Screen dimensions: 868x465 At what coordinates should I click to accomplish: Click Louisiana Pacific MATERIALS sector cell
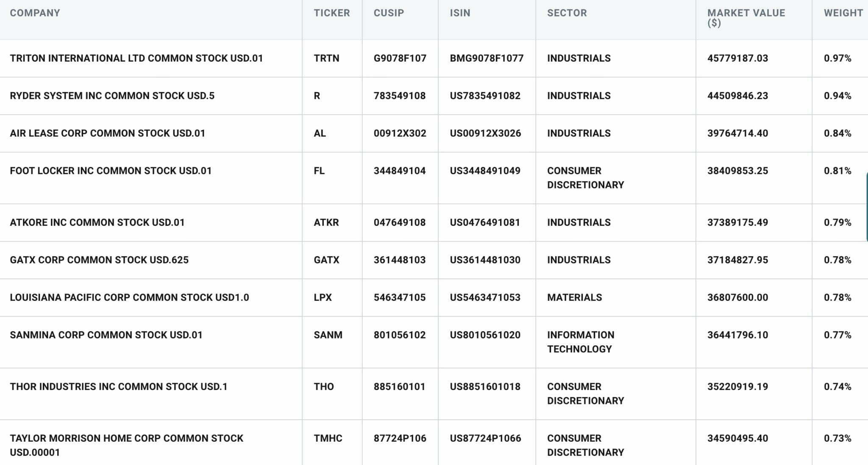point(574,297)
